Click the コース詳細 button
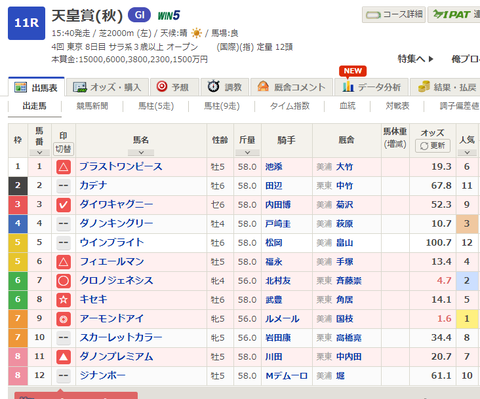This screenshot has width=480, height=399. (x=394, y=14)
